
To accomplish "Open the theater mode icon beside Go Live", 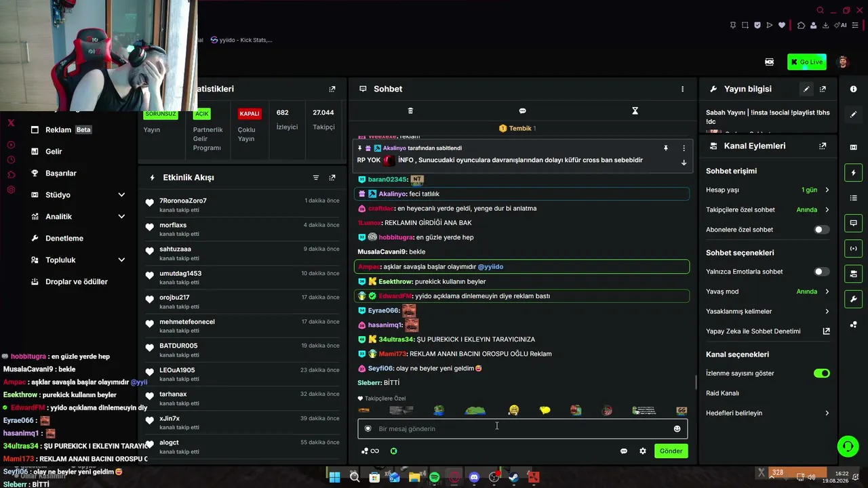I will point(769,62).
